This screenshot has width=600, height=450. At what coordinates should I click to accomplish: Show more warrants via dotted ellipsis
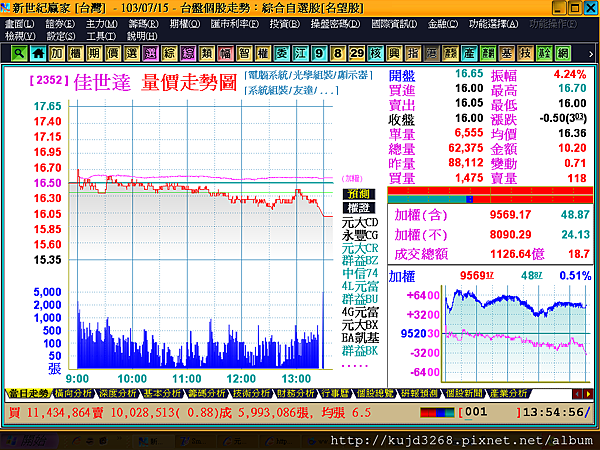click(355, 366)
